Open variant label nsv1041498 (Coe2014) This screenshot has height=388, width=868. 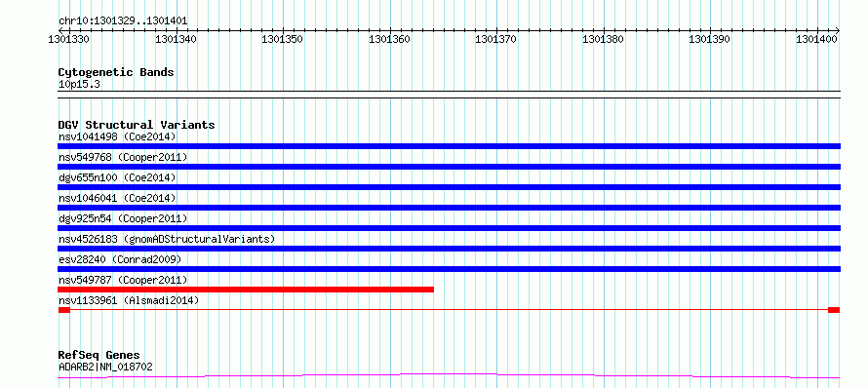[117, 136]
